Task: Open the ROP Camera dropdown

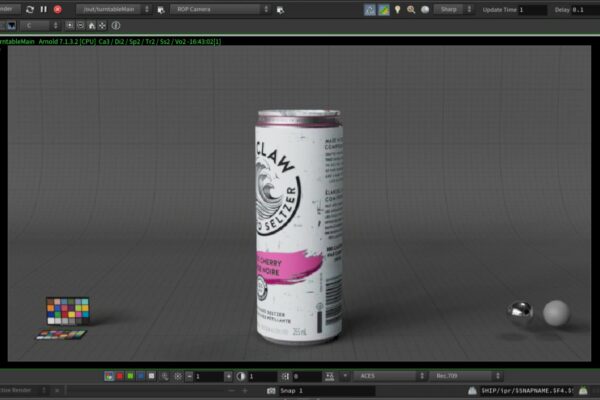Action: point(220,9)
